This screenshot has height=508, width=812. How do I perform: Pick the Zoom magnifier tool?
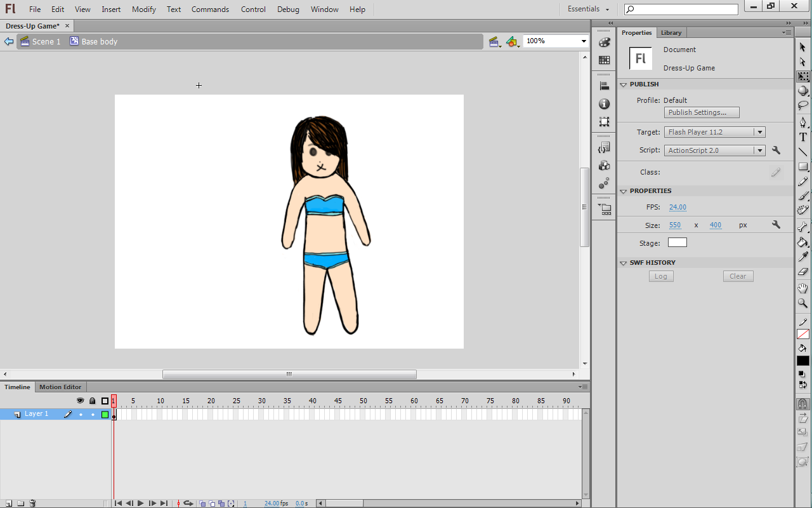coord(803,304)
